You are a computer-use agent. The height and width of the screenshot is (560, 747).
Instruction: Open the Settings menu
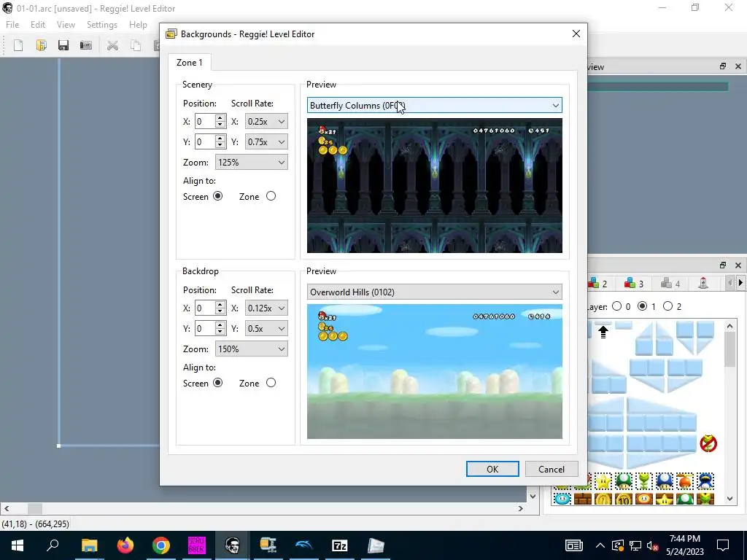tap(102, 24)
